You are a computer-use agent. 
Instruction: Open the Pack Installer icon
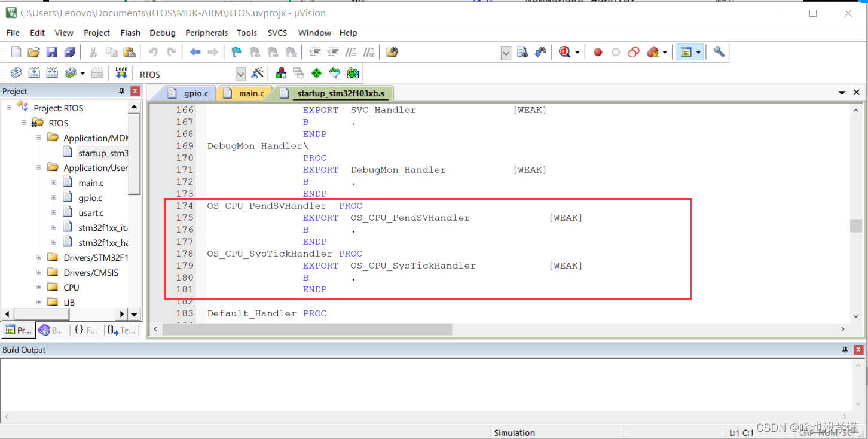coord(353,74)
